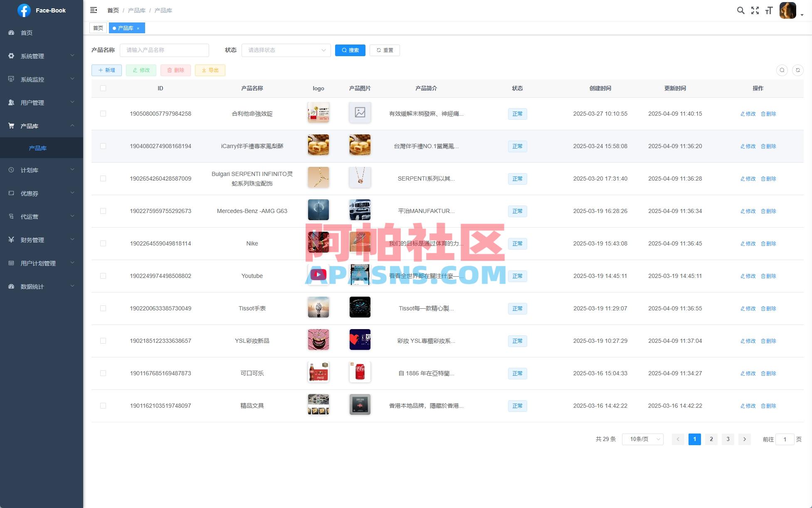Open the 首页 dashboard sidebar item
The height and width of the screenshot is (508, 812).
tap(42, 32)
